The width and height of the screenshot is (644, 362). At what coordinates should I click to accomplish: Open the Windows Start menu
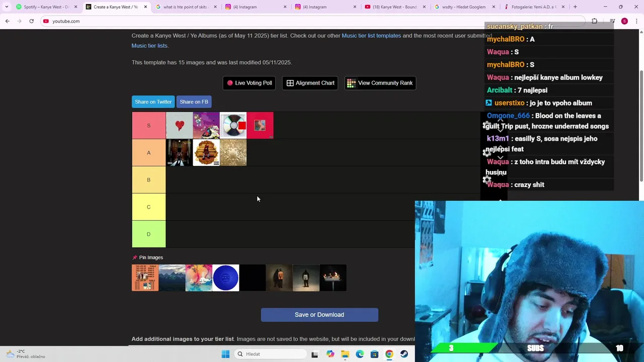pos(225,354)
